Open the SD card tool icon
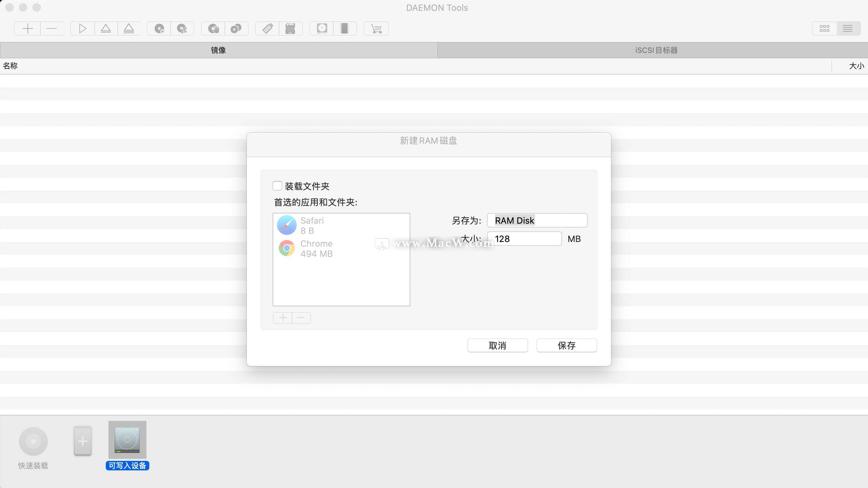 click(x=291, y=28)
